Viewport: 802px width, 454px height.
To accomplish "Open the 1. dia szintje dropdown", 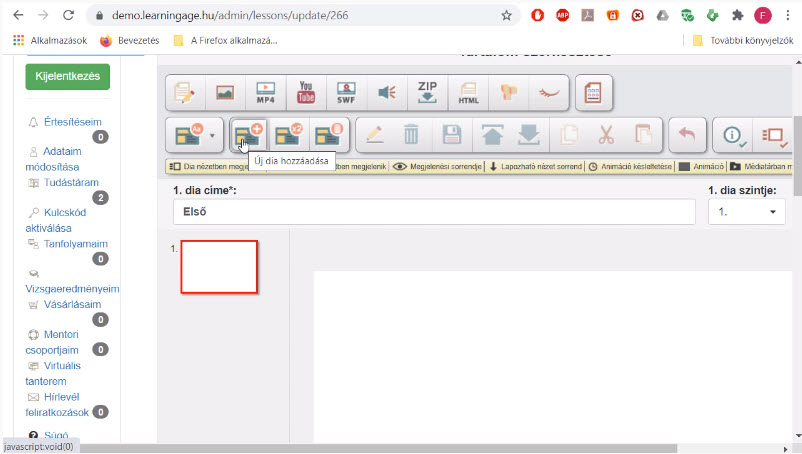I will [747, 212].
